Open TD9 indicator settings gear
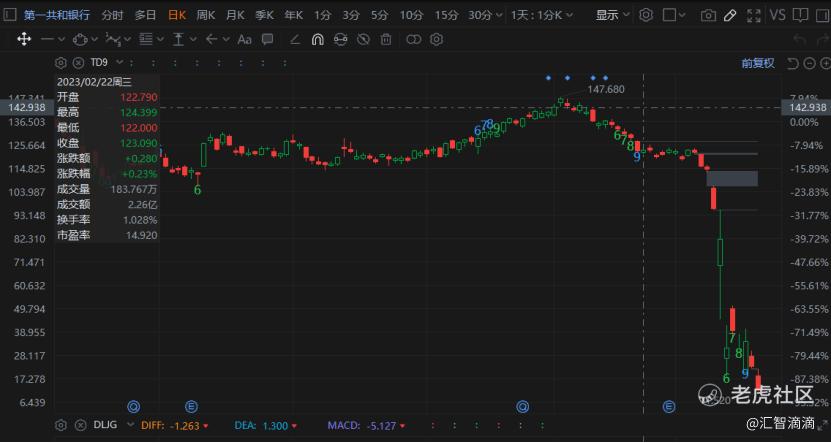The image size is (831, 443). pyautogui.click(x=61, y=63)
